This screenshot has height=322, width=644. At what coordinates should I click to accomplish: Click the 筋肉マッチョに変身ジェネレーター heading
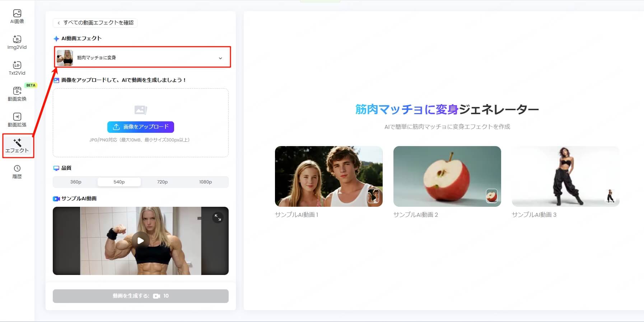[x=447, y=109]
